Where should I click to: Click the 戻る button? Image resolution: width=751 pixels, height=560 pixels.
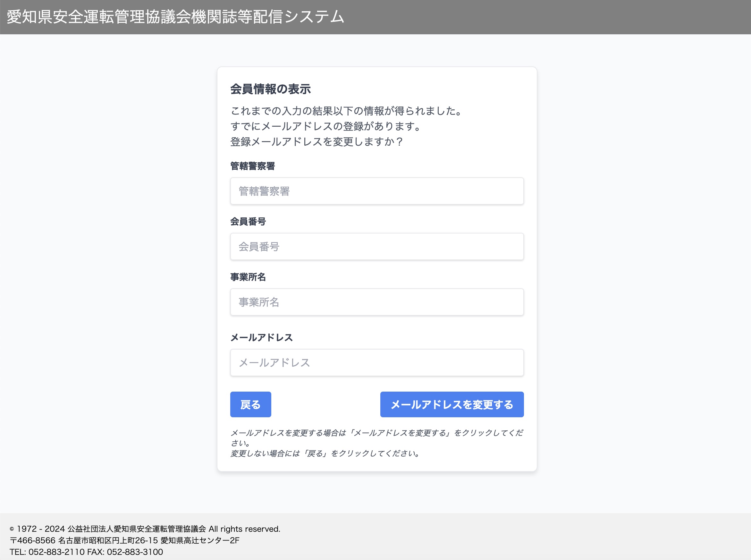pyautogui.click(x=250, y=404)
